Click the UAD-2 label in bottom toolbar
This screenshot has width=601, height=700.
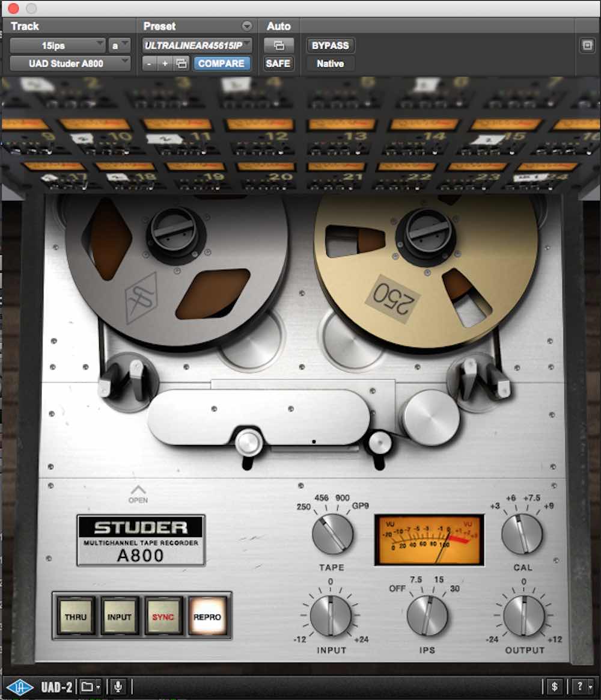(x=56, y=687)
